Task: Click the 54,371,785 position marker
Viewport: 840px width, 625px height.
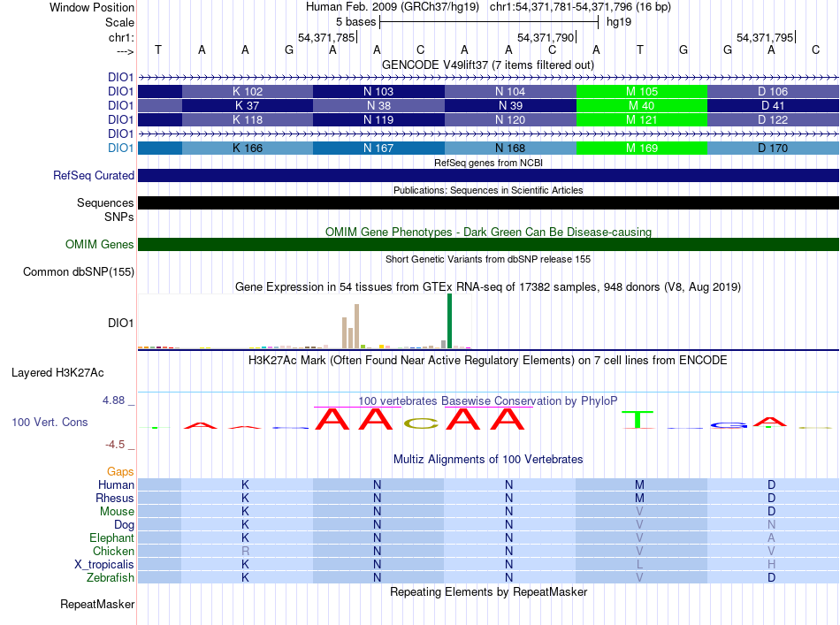Action: (326, 37)
